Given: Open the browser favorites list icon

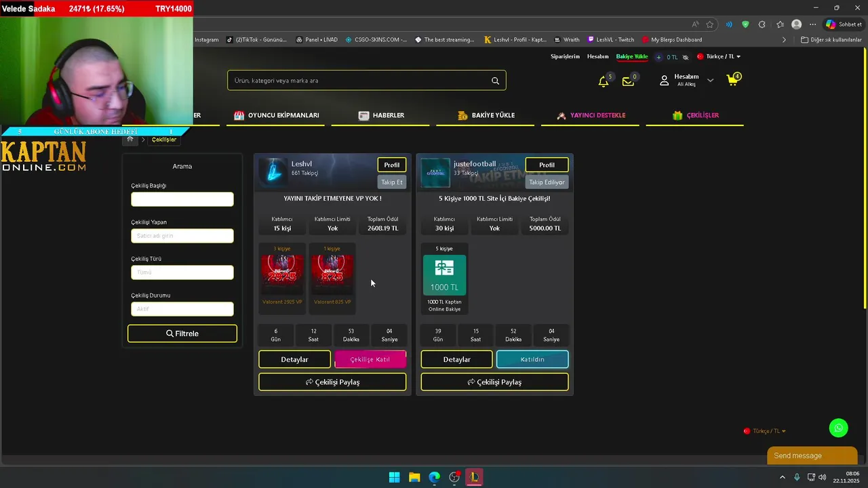Looking at the screenshot, I should pos(780,24).
